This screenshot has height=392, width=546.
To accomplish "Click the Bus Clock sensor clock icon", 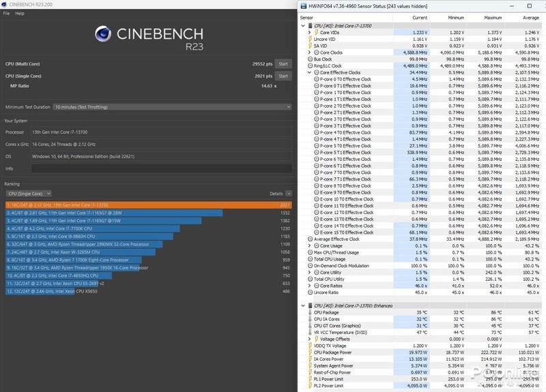I will tap(311, 59).
